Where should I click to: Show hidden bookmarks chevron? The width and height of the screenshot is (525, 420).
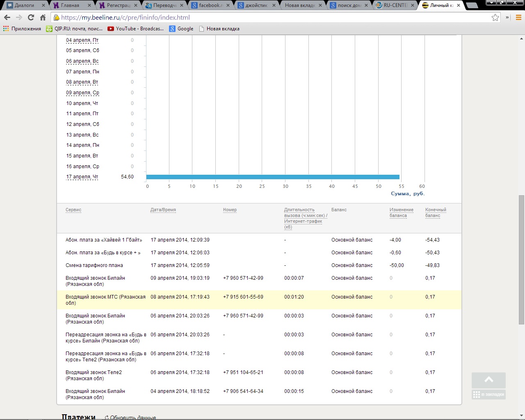point(507,18)
